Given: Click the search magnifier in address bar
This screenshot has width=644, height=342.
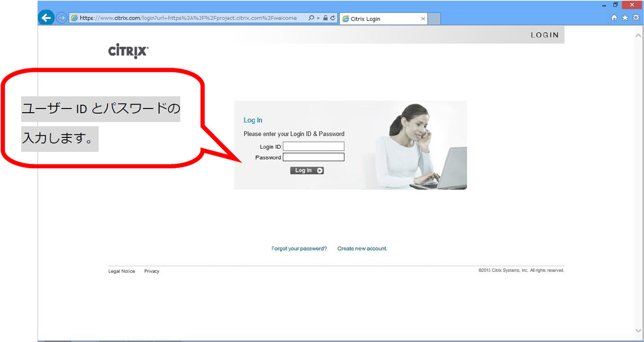Looking at the screenshot, I should (311, 18).
